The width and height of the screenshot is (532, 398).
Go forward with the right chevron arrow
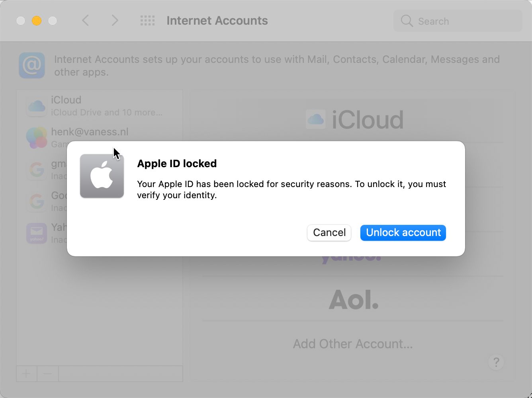(115, 20)
